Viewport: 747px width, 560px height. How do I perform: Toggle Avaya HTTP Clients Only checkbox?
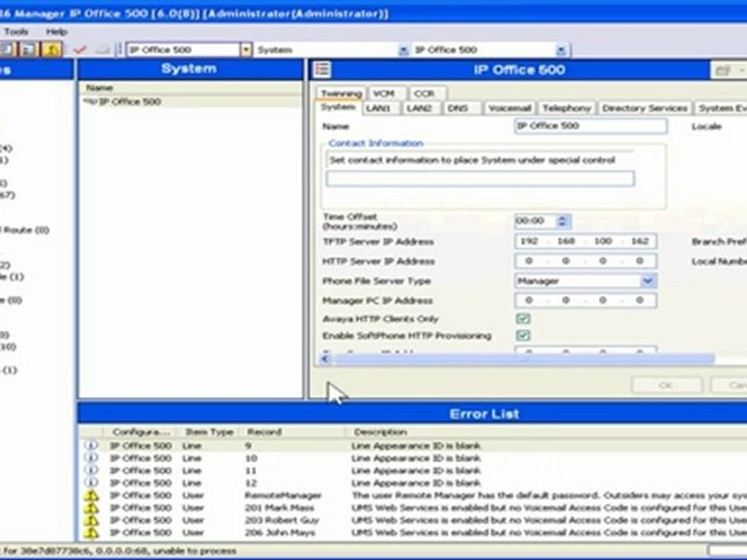click(x=523, y=319)
